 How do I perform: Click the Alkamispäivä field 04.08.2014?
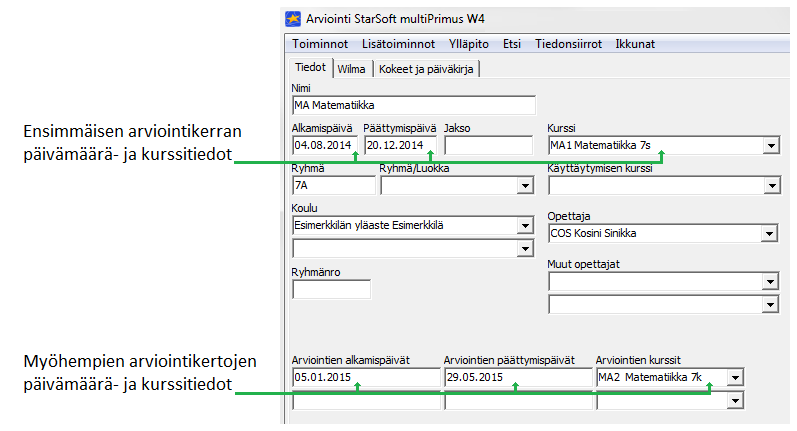coord(325,145)
